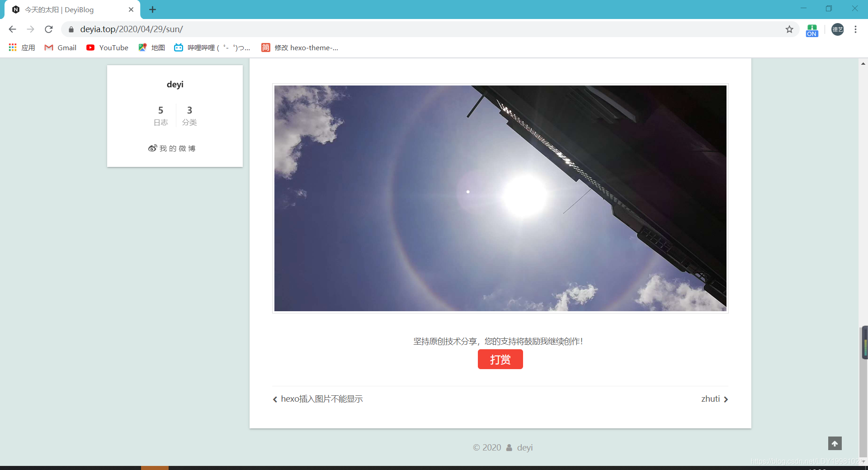
Task: Click the browser forward arrow
Action: click(x=30, y=29)
